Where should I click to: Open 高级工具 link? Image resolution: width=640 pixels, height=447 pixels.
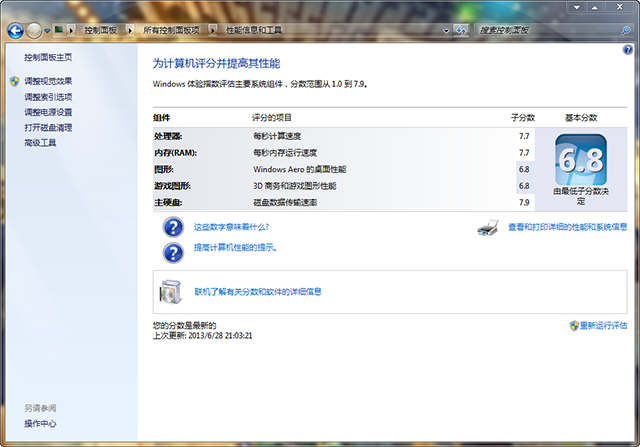pyautogui.click(x=40, y=142)
